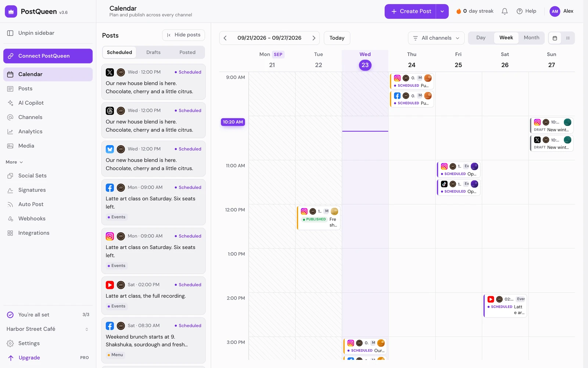The width and height of the screenshot is (588, 368).
Task: Open Auto Post section
Action: click(48, 204)
